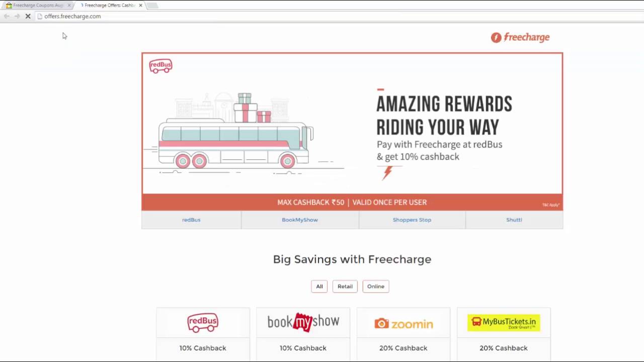Open a new browser tab
644x362 pixels.
(x=152, y=5)
